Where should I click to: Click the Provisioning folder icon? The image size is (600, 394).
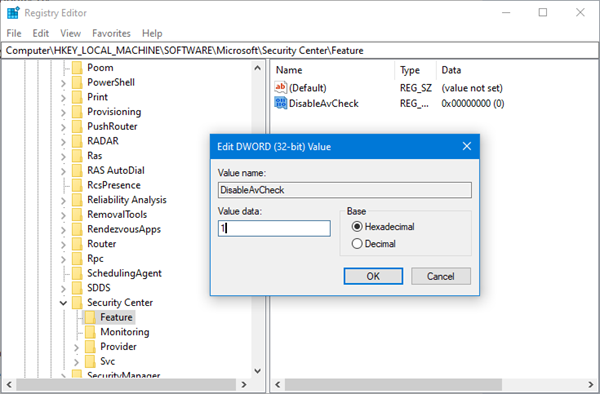pos(77,112)
